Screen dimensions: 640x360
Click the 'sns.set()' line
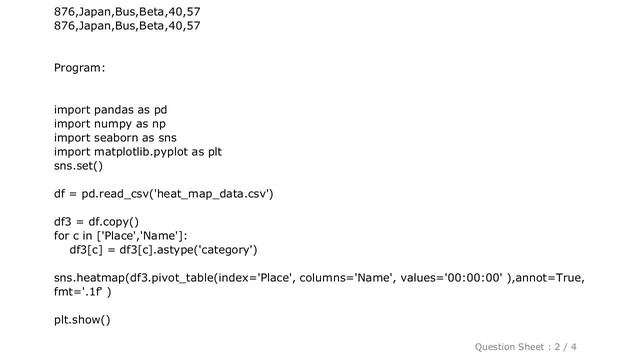(x=78, y=166)
